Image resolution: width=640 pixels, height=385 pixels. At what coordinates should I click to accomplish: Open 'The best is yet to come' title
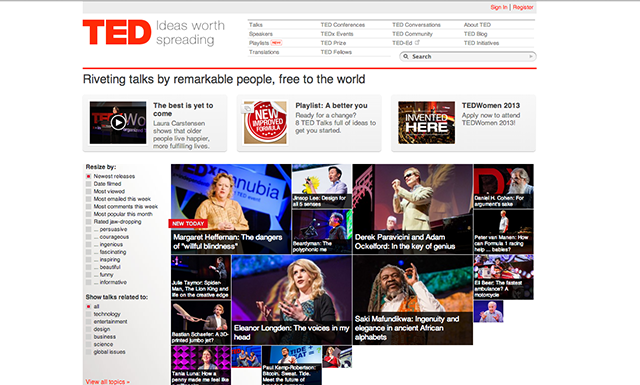tap(183, 109)
